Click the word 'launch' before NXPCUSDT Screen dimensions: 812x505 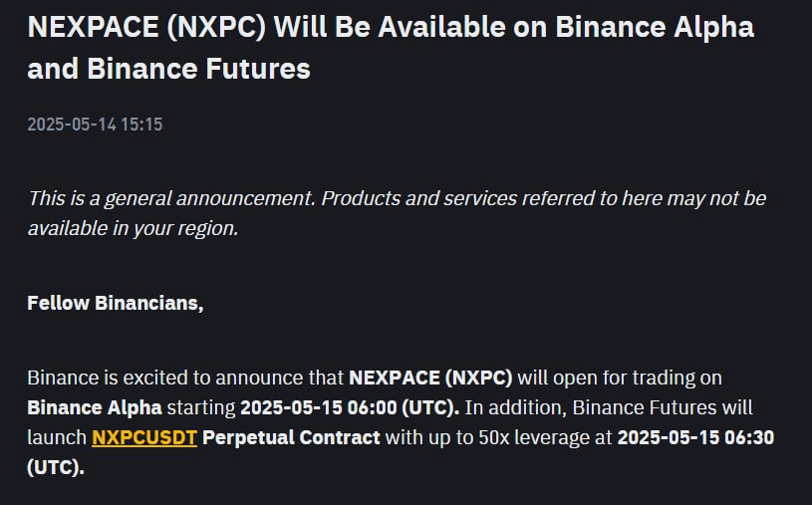(57, 437)
